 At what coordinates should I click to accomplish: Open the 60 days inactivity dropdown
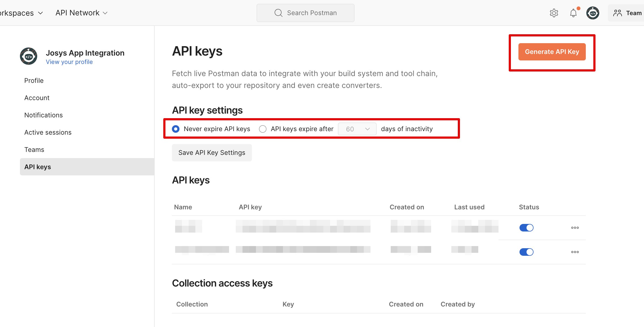[357, 129]
